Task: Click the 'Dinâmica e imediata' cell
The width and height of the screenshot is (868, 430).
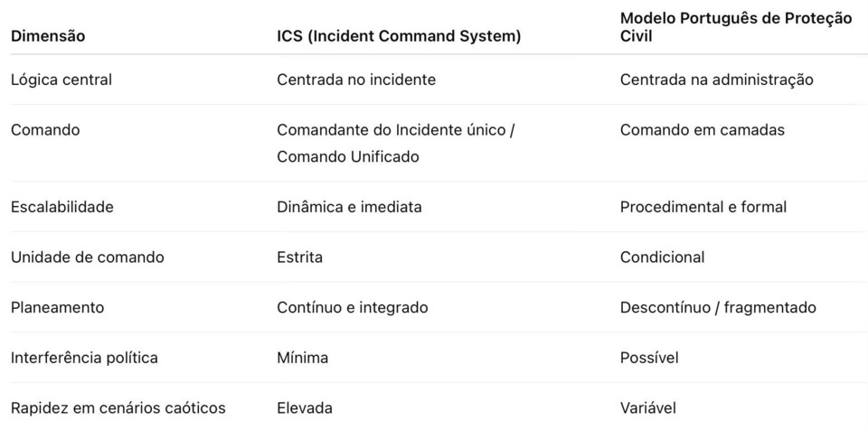Action: 349,207
